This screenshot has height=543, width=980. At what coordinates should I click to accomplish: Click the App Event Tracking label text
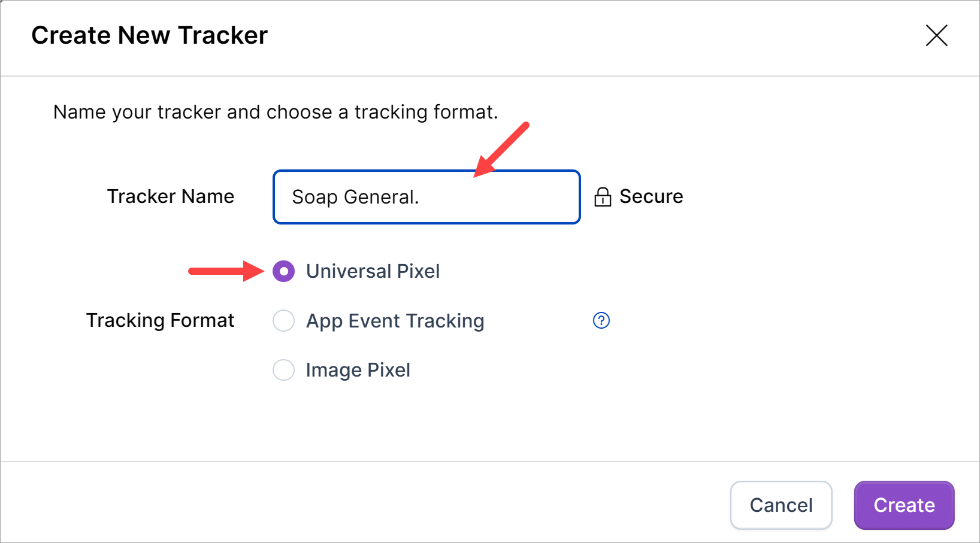tap(395, 321)
